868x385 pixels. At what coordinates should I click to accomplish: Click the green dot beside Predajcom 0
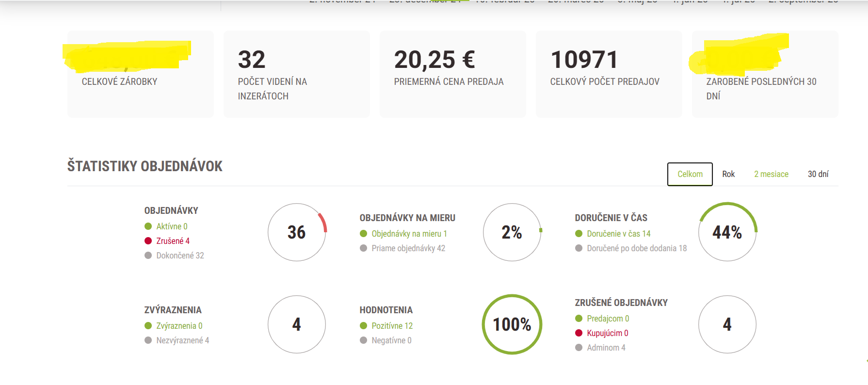tap(579, 319)
